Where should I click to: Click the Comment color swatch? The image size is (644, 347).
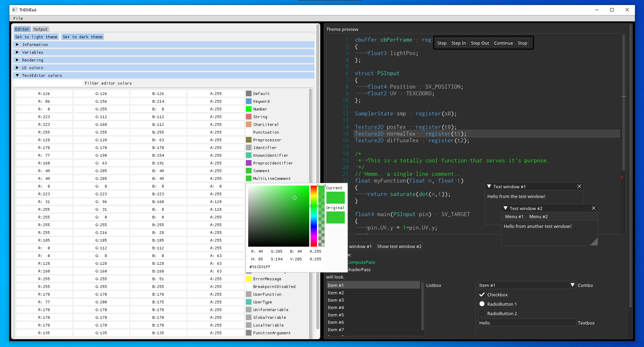[249, 171]
